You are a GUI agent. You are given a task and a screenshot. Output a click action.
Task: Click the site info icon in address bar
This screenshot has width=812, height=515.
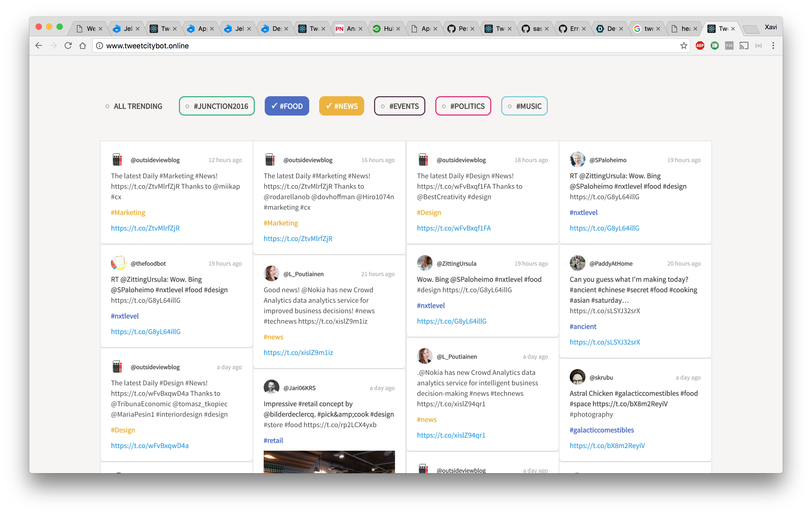[x=99, y=45]
